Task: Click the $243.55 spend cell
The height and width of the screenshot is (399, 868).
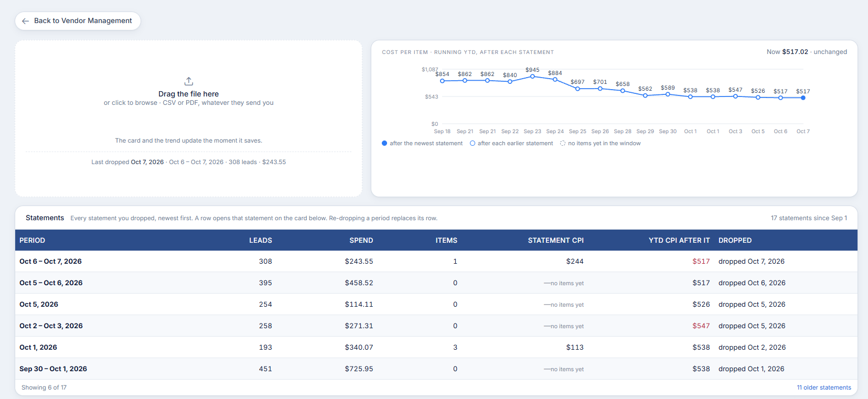Action: (x=359, y=261)
